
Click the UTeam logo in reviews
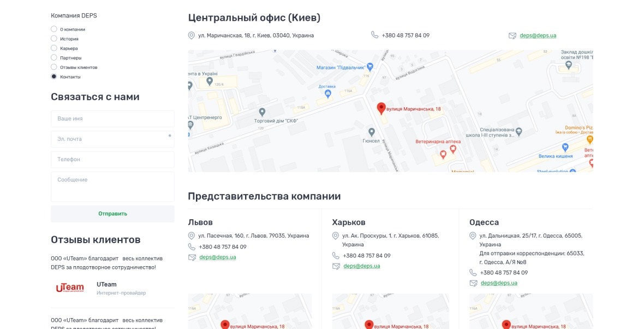[70, 287]
